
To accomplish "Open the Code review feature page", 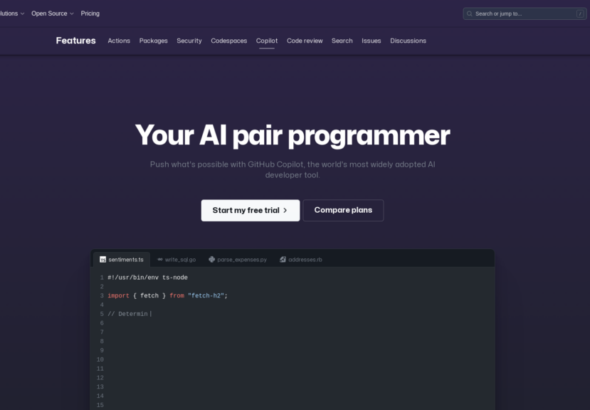I will coord(304,41).
